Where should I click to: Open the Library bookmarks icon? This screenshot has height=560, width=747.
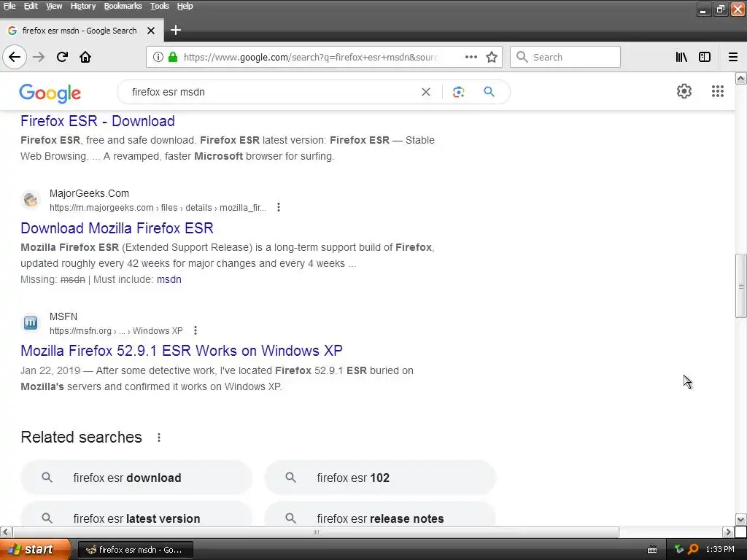[681, 57]
